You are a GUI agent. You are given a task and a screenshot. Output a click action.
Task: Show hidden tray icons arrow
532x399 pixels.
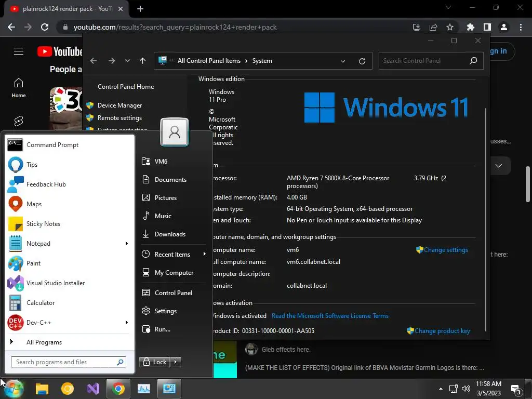[441, 389]
